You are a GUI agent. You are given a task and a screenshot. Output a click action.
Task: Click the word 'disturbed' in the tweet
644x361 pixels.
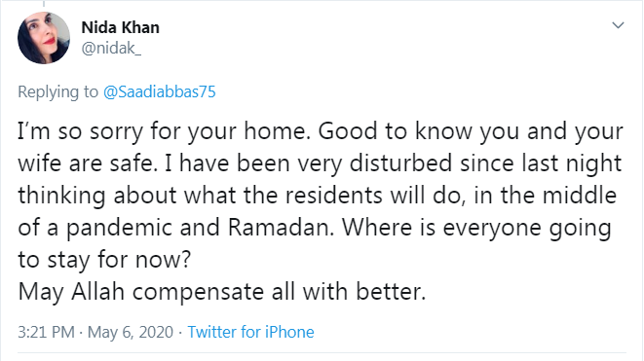pyautogui.click(x=400, y=162)
